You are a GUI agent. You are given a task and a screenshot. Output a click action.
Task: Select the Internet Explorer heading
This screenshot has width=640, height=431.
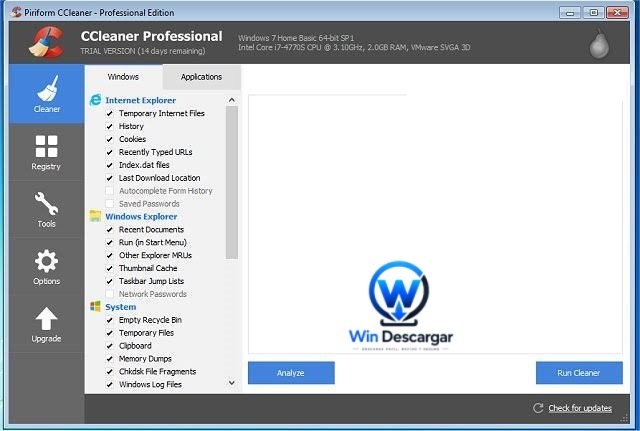coord(141,100)
